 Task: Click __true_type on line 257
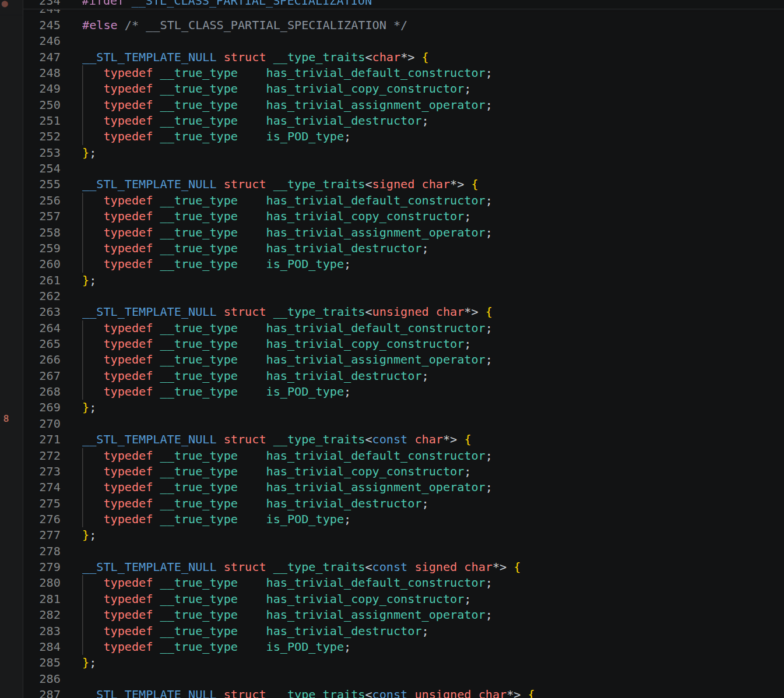199,217
